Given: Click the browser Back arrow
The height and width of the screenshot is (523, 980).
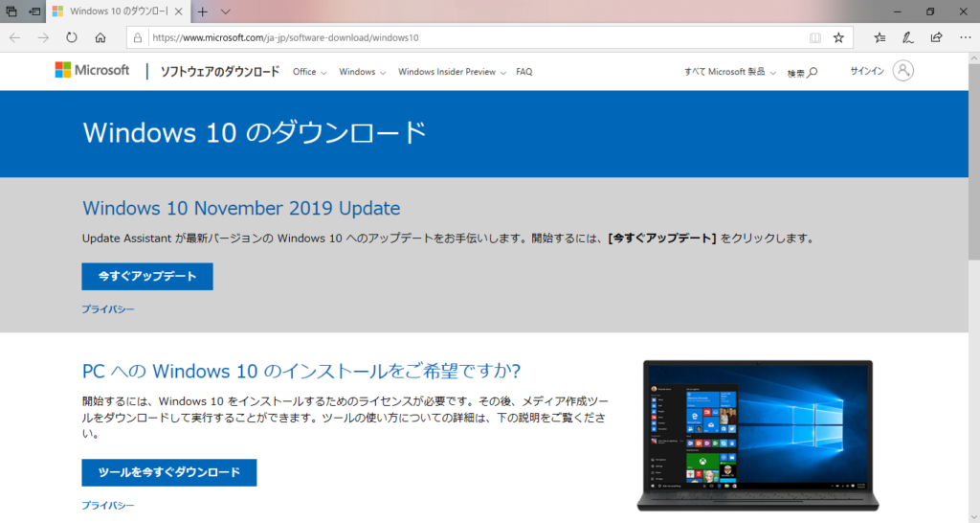Looking at the screenshot, I should click(15, 37).
